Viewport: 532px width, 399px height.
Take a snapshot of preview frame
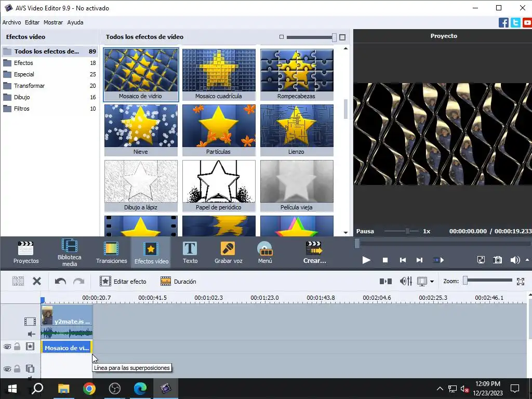pos(497,260)
